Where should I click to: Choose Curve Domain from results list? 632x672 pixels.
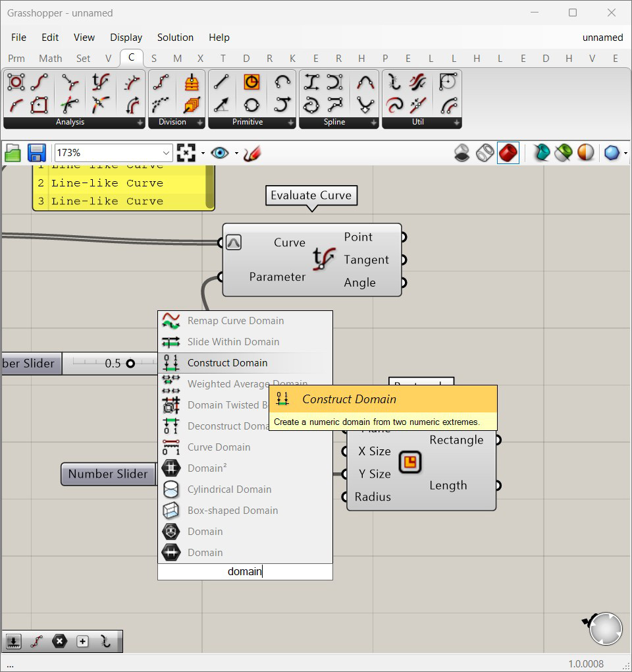[x=245, y=447]
